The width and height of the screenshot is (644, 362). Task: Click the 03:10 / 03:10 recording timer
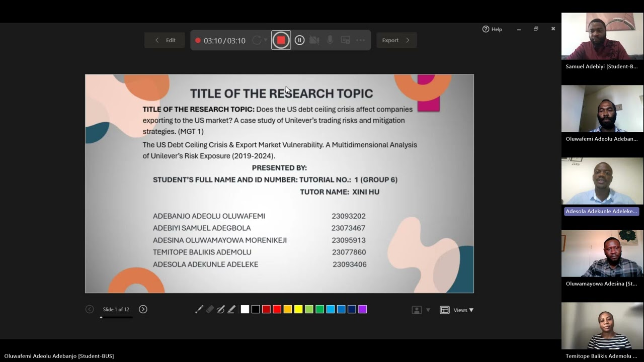pyautogui.click(x=224, y=41)
